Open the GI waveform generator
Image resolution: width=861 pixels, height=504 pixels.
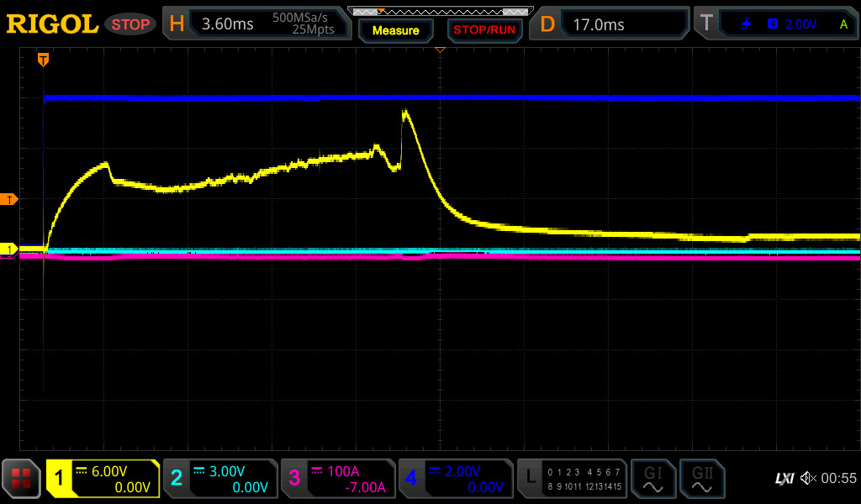coord(652,479)
